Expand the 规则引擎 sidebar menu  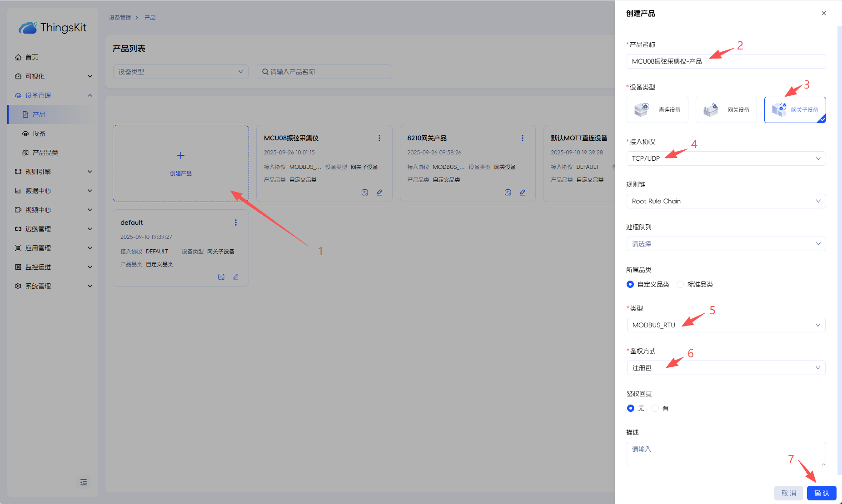click(53, 172)
